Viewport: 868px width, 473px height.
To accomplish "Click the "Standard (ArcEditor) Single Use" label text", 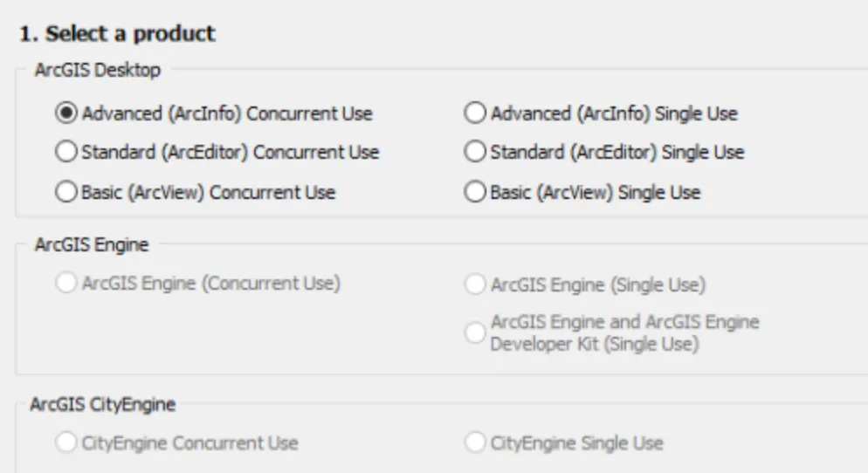I will [x=617, y=152].
